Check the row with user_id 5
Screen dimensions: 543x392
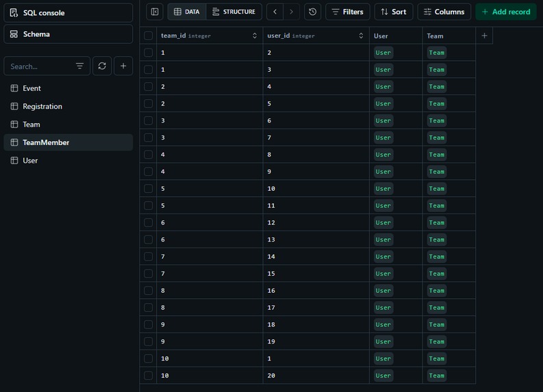148,103
